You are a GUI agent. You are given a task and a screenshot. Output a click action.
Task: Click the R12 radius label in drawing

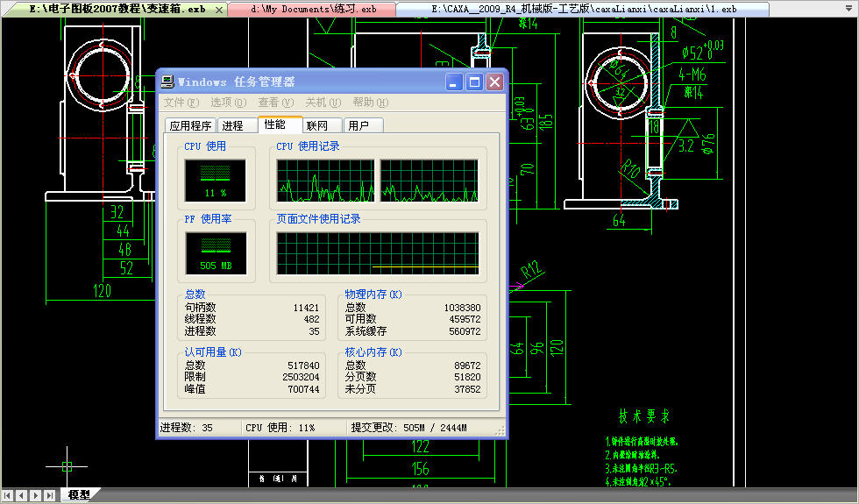tap(531, 272)
